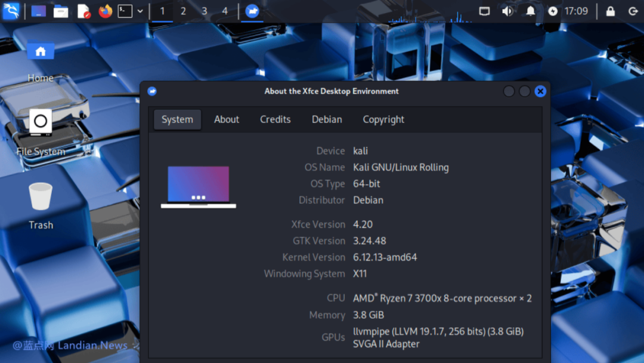Close the About Xfce dialog

tap(540, 91)
